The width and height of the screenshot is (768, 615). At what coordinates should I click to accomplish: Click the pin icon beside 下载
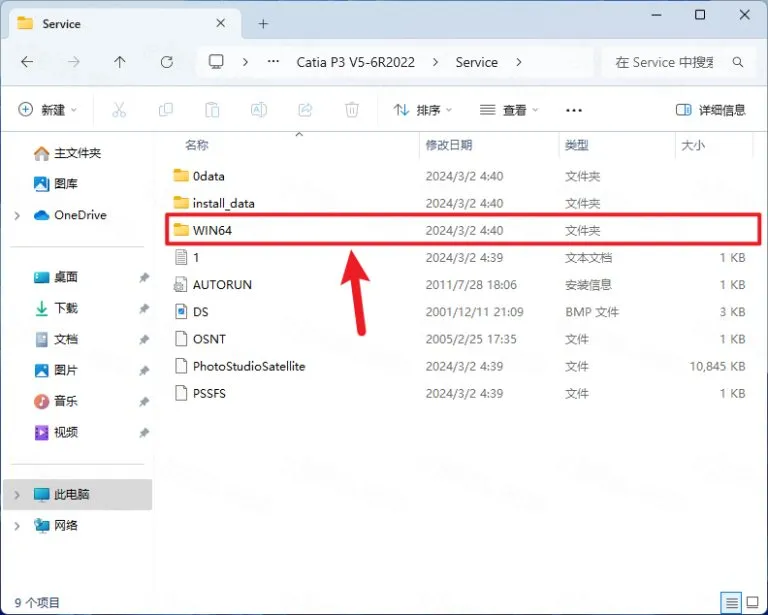pyautogui.click(x=144, y=308)
